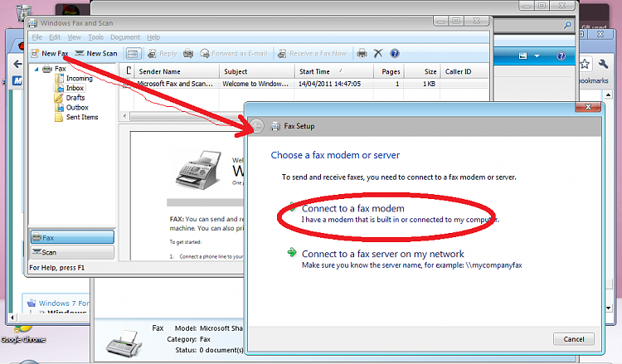Switch to the Fax view button

point(72,237)
